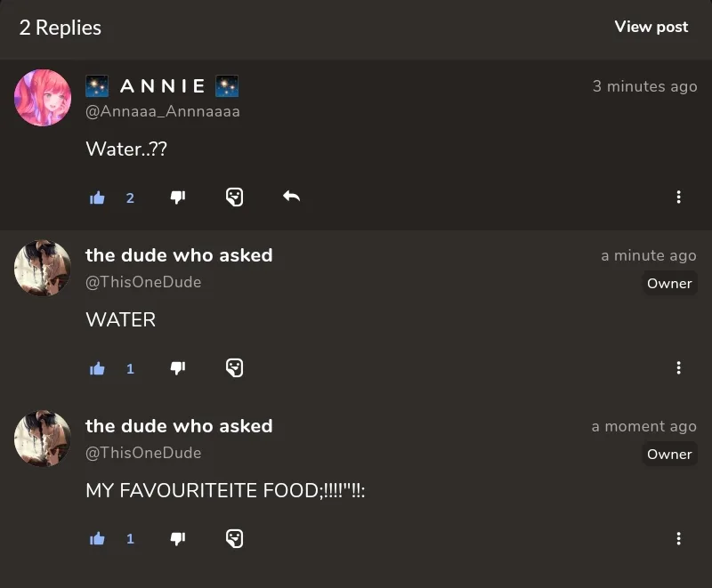Screen dimensions: 712x588
Task: React to the "MY FAVOURITEITE FOOD" reply
Action: 234,538
